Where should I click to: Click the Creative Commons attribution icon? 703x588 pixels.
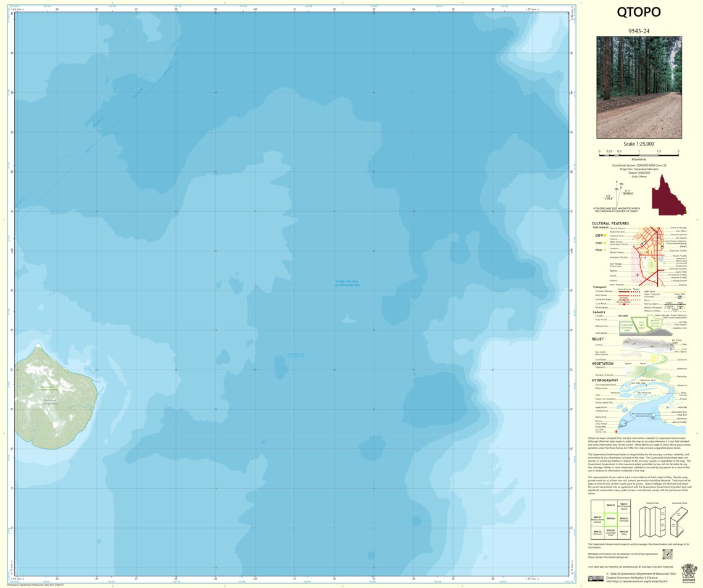(x=596, y=578)
